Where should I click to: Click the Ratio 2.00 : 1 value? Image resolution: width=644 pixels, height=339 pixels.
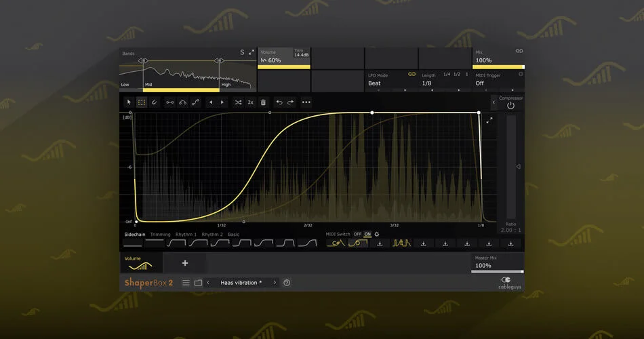[x=511, y=230]
